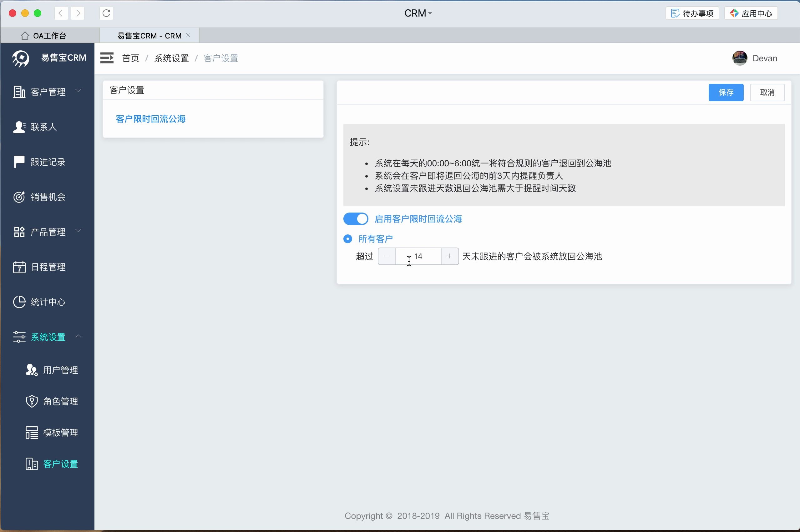Viewport: 800px width, 532px height.
Task: Open the CRM title dropdown
Action: (x=418, y=13)
